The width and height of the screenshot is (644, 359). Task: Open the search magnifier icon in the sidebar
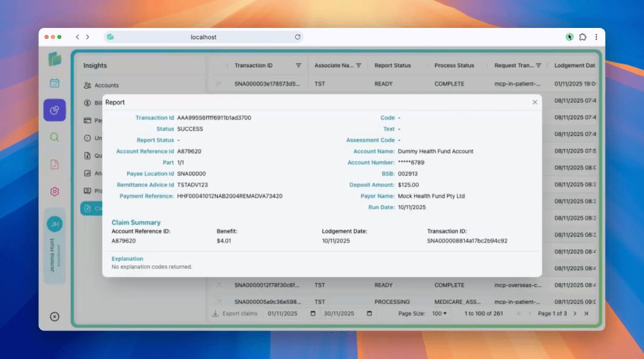click(x=55, y=137)
